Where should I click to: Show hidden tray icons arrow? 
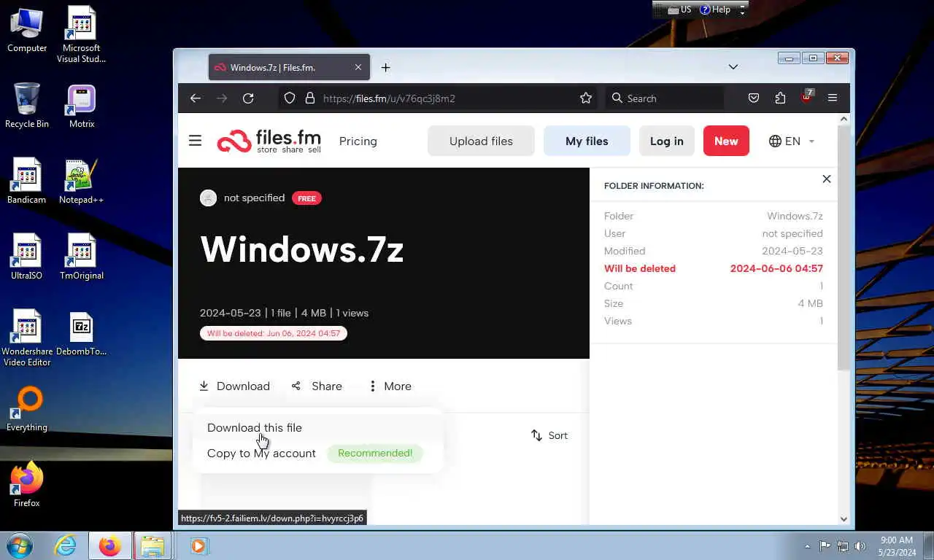click(807, 545)
